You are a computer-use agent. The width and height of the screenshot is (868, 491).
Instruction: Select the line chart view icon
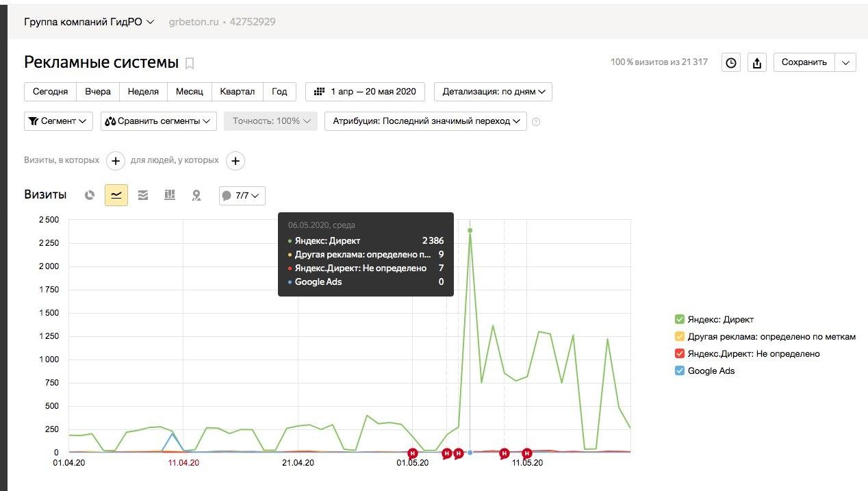tap(116, 195)
